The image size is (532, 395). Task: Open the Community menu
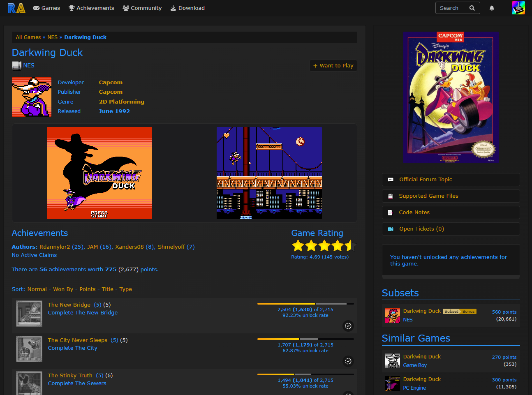[x=142, y=8]
